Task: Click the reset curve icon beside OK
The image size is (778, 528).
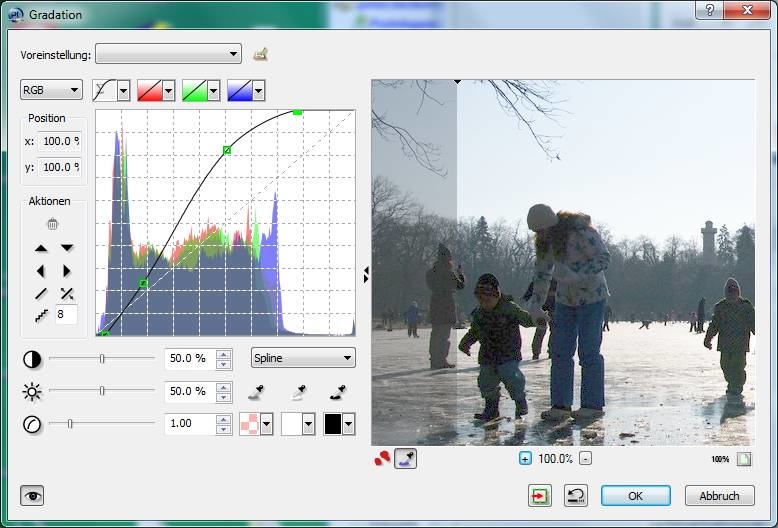Action: (x=575, y=496)
